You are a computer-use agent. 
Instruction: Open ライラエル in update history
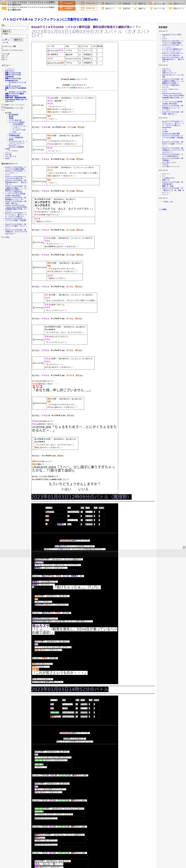[166, 110]
